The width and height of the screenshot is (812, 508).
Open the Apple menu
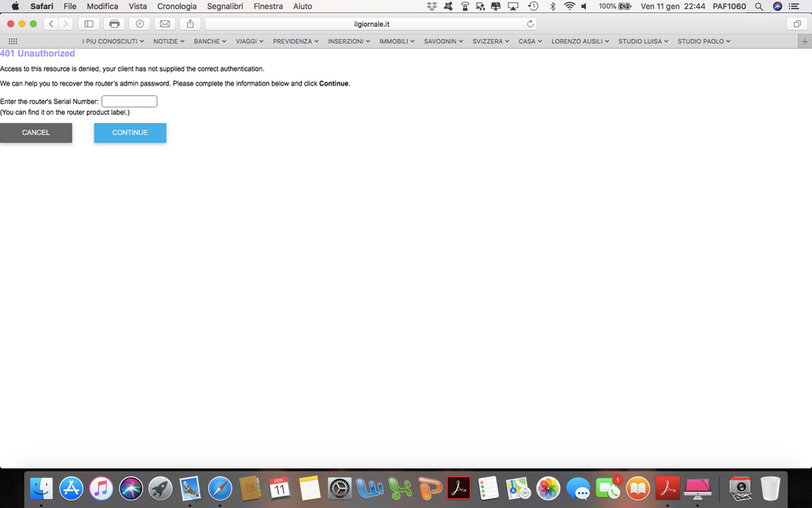click(15, 7)
